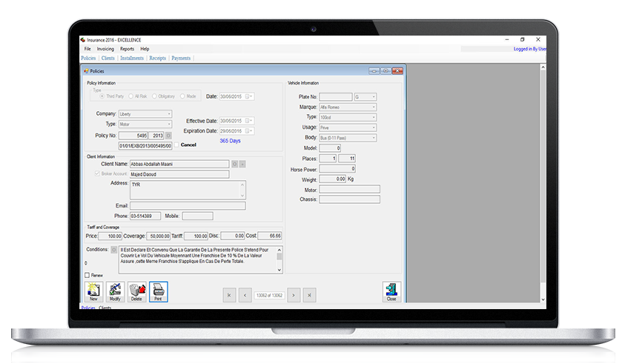Image resolution: width=625 pixels, height=364 pixels.
Task: Switch to Clients tab at bottom
Action: click(105, 308)
